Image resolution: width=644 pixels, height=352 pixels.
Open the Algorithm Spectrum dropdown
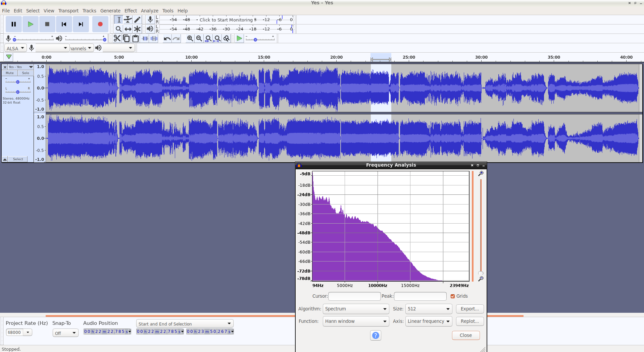pos(355,309)
